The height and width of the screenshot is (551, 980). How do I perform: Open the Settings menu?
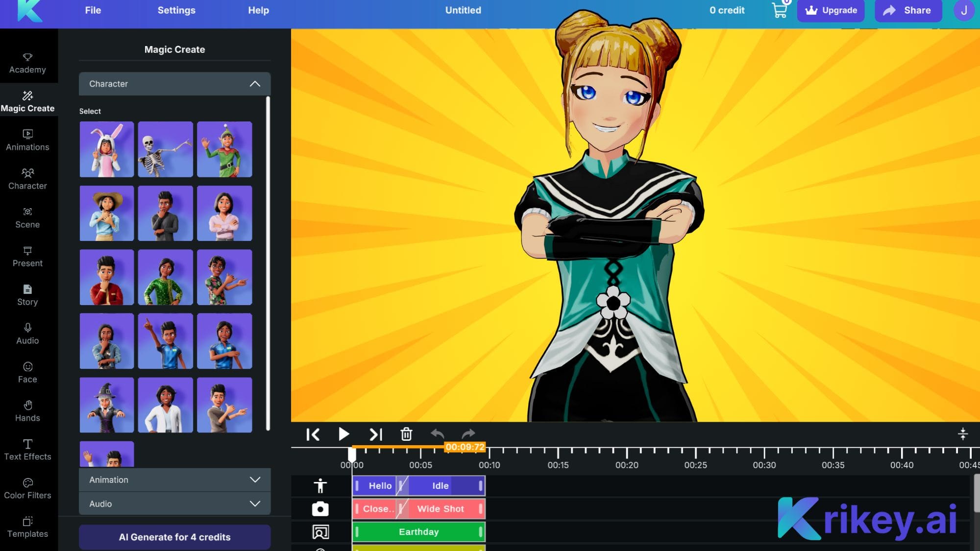click(x=176, y=10)
